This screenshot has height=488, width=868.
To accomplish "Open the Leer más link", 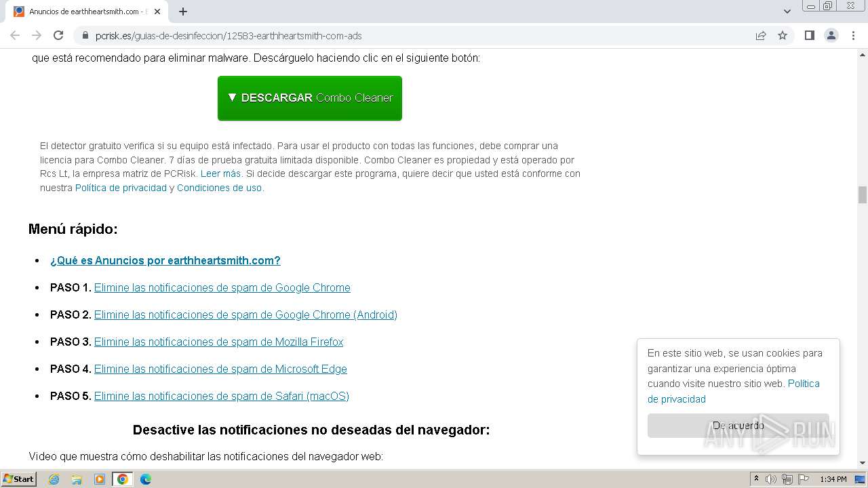I will 220,174.
